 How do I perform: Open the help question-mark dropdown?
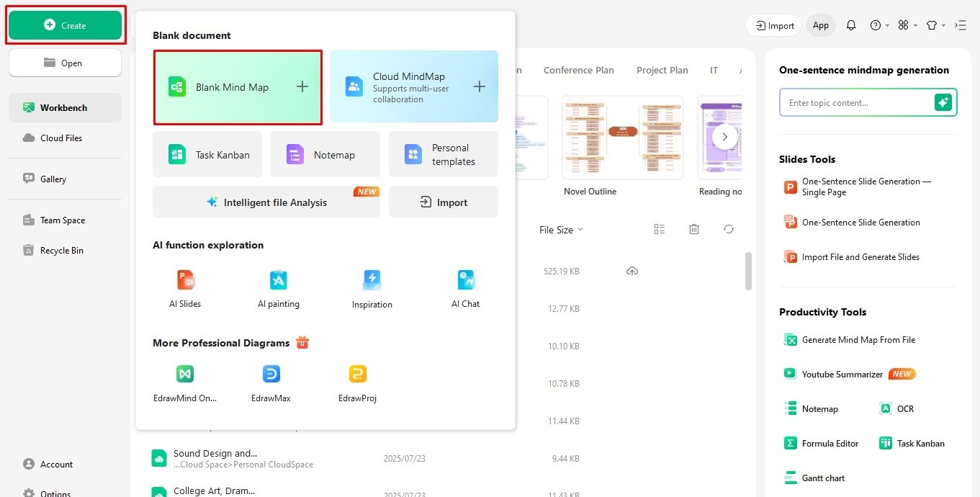tap(879, 25)
